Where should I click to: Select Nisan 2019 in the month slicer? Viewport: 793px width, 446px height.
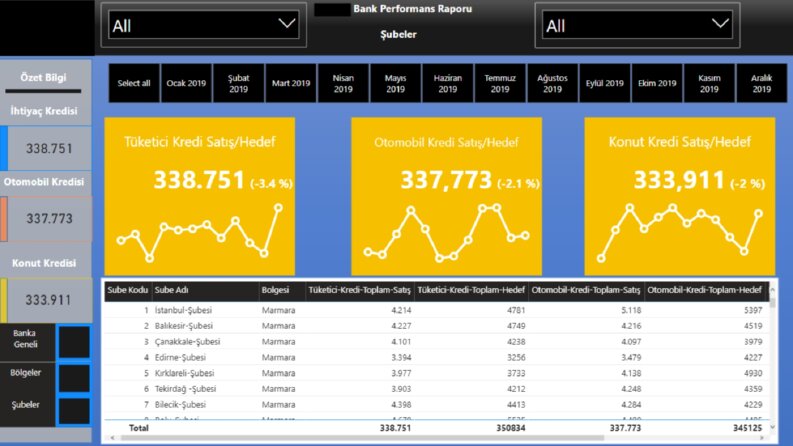pos(343,83)
